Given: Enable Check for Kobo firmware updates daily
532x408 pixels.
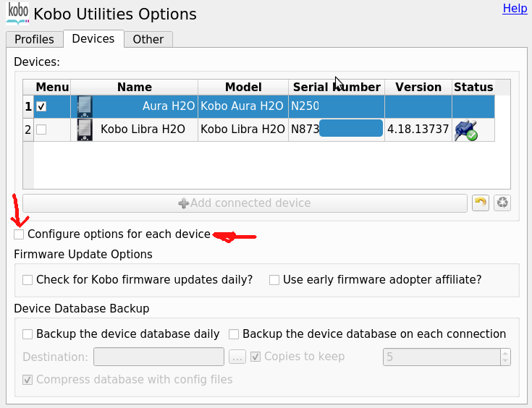Looking at the screenshot, I should [x=28, y=280].
